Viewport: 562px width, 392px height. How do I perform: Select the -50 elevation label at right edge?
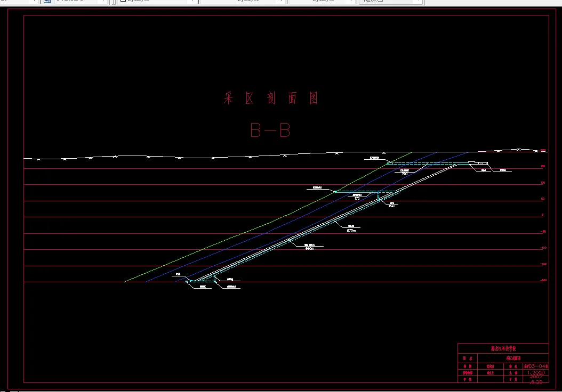543,232
